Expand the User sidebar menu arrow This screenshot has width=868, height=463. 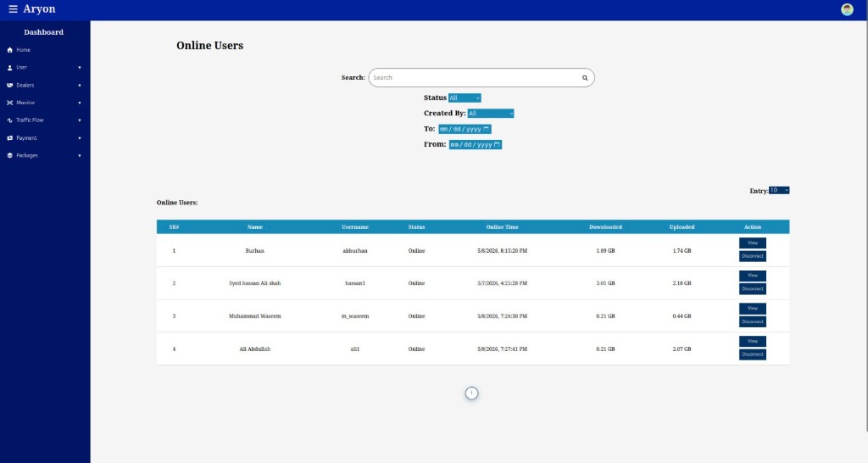pyautogui.click(x=80, y=68)
